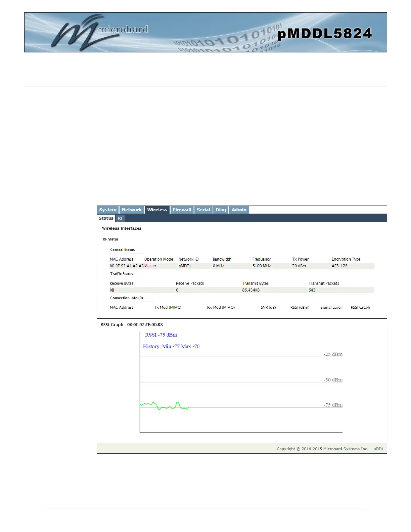Click the Bandwidth column header
411x532 pixels.
tap(222, 259)
